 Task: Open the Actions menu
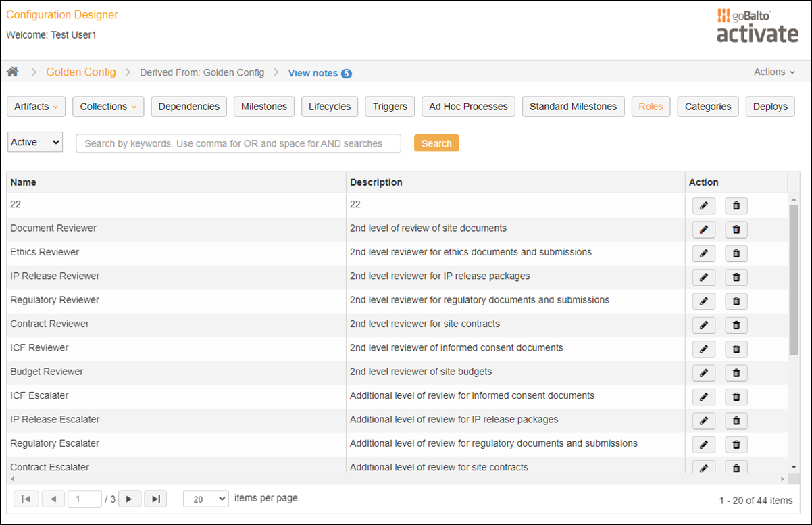coord(774,72)
